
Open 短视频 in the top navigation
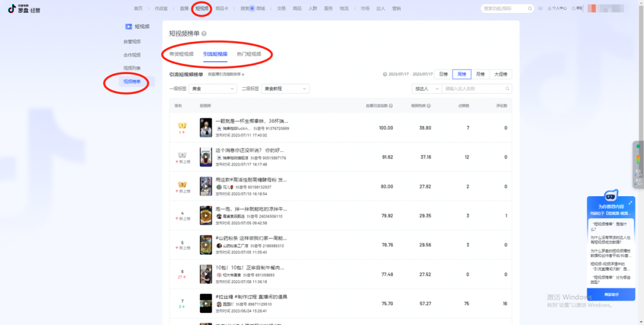click(202, 8)
